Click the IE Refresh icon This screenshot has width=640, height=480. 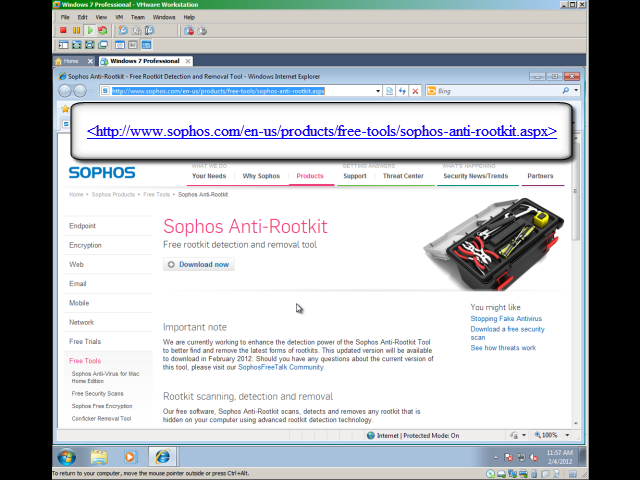tap(402, 91)
